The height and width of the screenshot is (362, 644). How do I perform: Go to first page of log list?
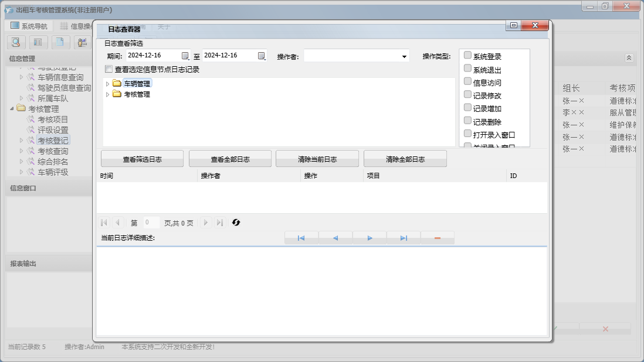click(x=104, y=222)
